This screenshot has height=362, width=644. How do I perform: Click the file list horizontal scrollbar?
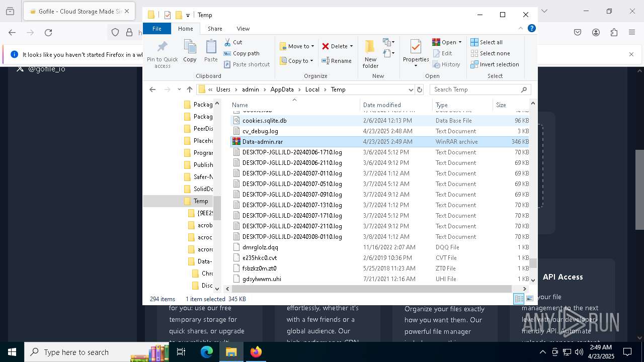(x=371, y=289)
